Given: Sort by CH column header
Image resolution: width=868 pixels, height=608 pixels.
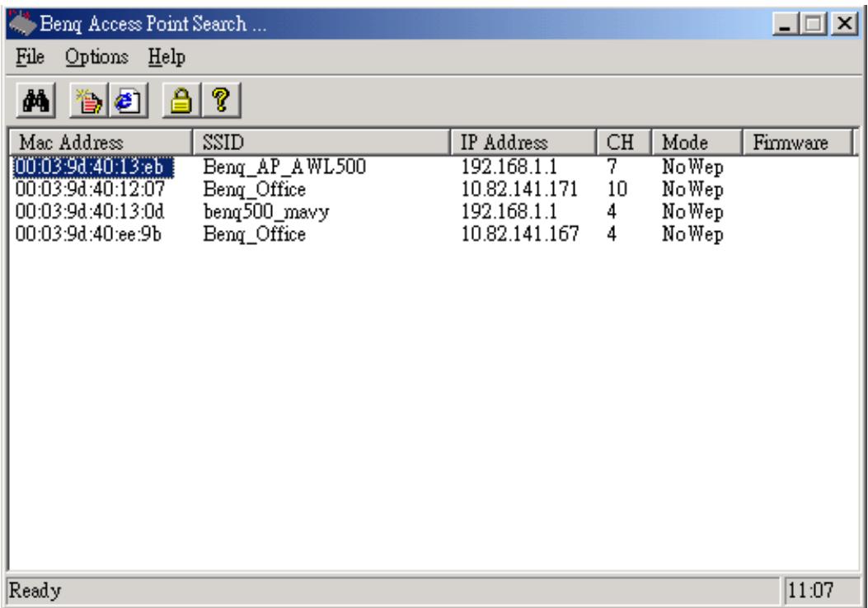Looking at the screenshot, I should (x=624, y=143).
